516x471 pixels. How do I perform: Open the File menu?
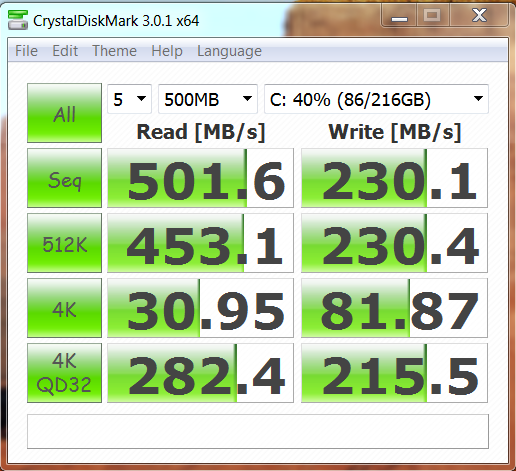point(26,51)
